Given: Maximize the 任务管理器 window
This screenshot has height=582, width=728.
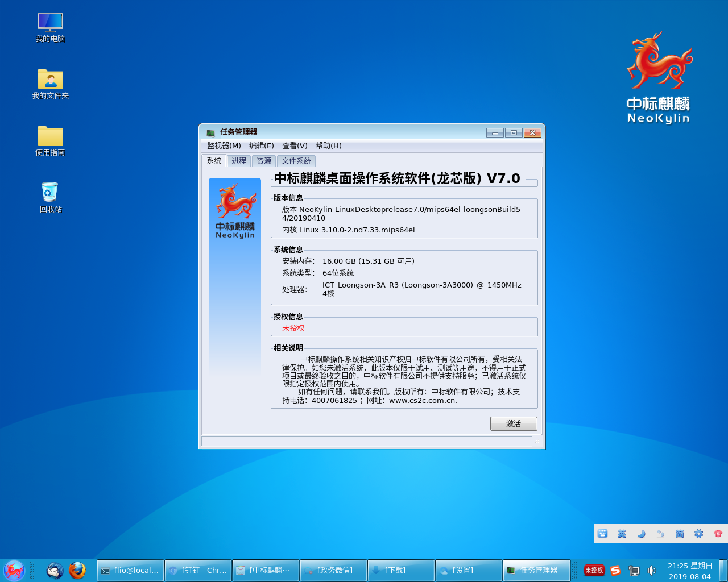Looking at the screenshot, I should tap(514, 132).
